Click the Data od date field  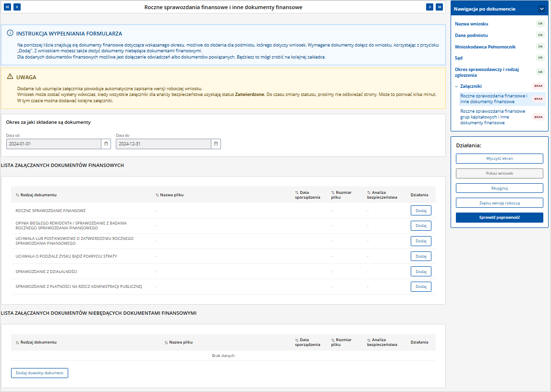click(54, 144)
